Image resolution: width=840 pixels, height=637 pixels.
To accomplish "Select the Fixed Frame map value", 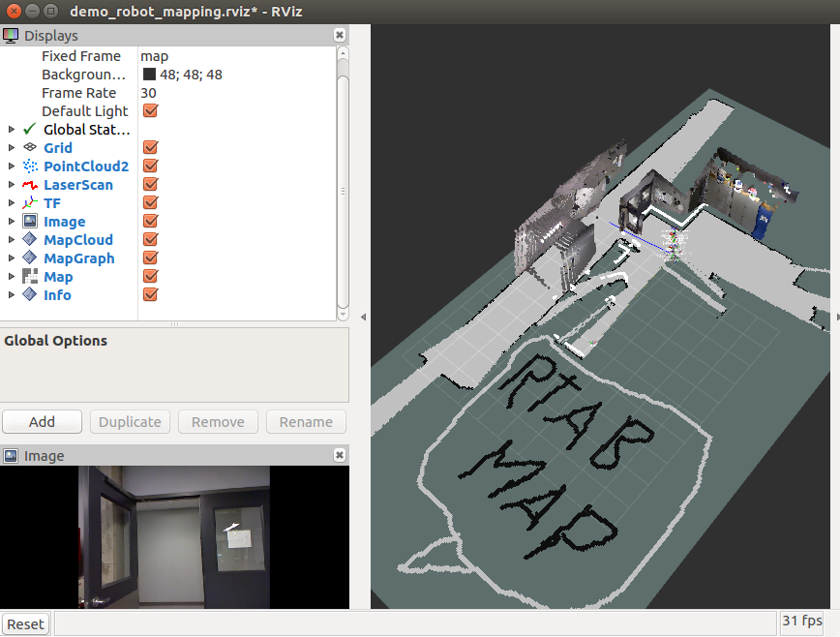I will tap(155, 56).
